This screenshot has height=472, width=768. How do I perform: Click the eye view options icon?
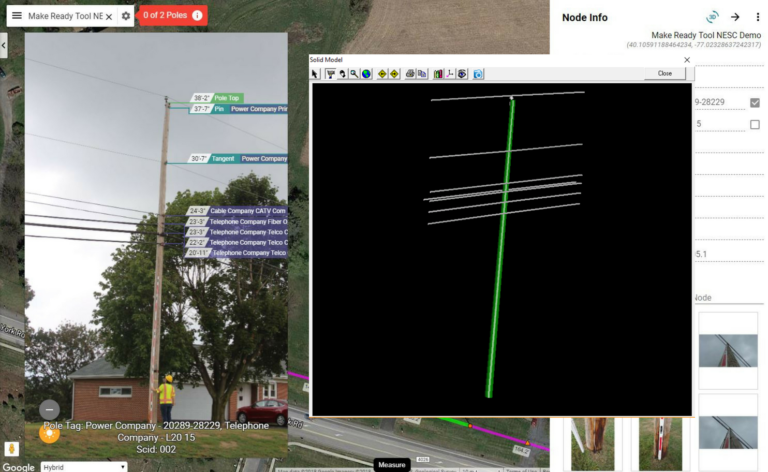click(462, 74)
